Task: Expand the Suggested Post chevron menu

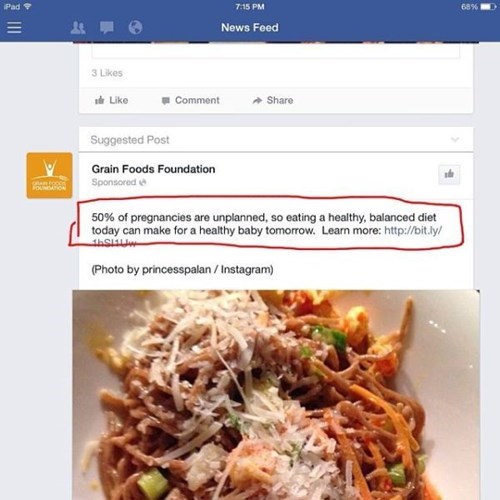Action: tap(455, 139)
